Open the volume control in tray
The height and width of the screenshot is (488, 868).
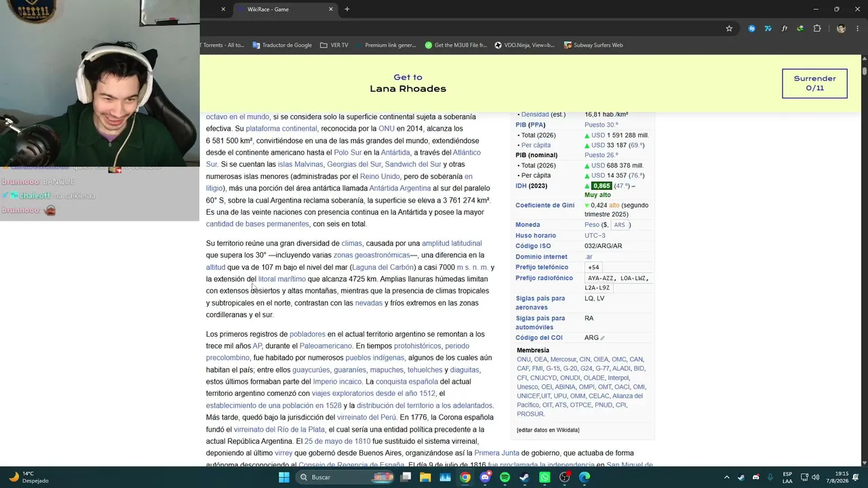pyautogui.click(x=815, y=477)
